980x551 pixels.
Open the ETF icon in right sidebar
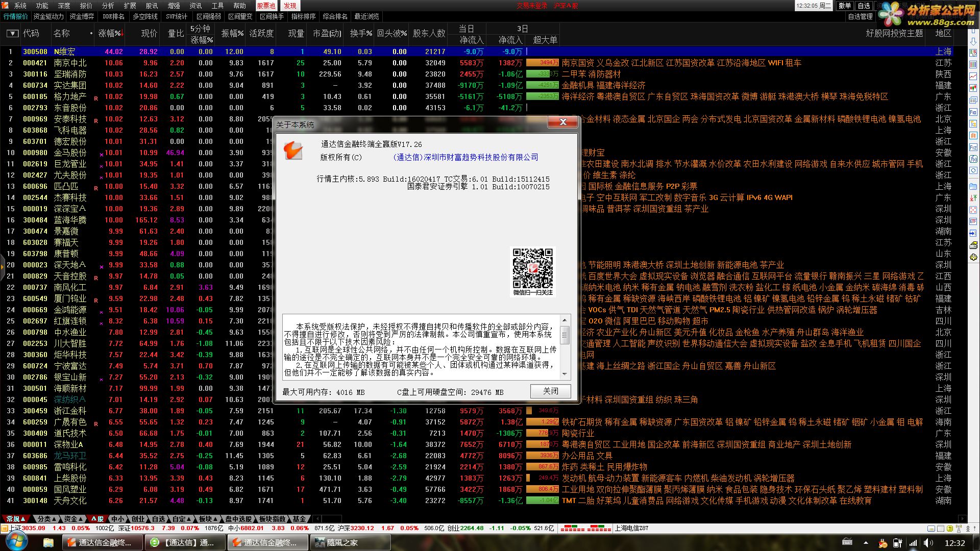coord(973,221)
